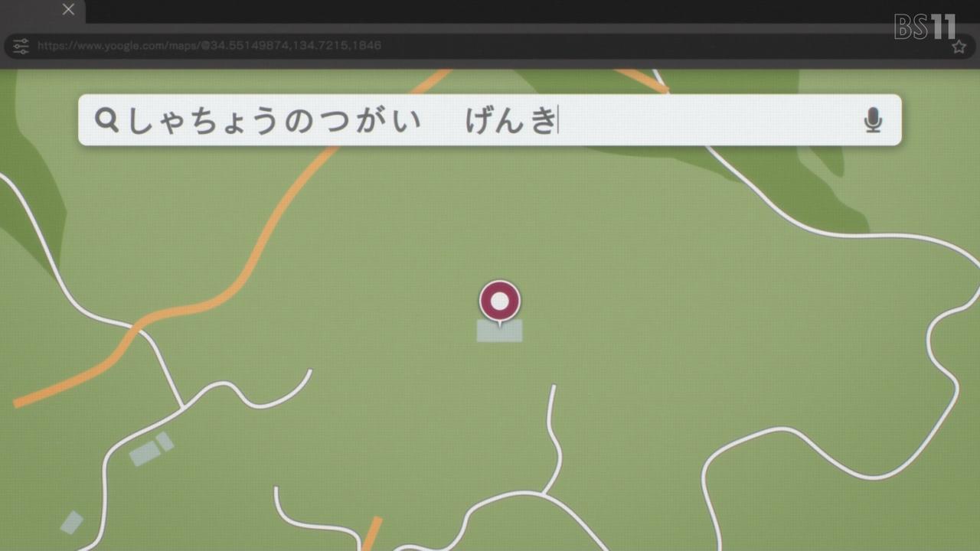Click the magnifier search icon
Image resolution: width=980 pixels, height=551 pixels.
pos(107,120)
